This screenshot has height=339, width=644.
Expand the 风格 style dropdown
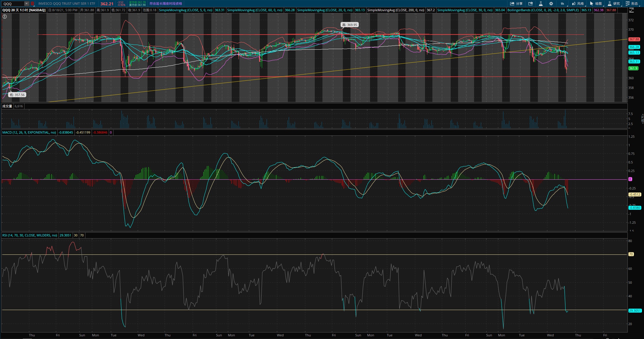pyautogui.click(x=578, y=4)
